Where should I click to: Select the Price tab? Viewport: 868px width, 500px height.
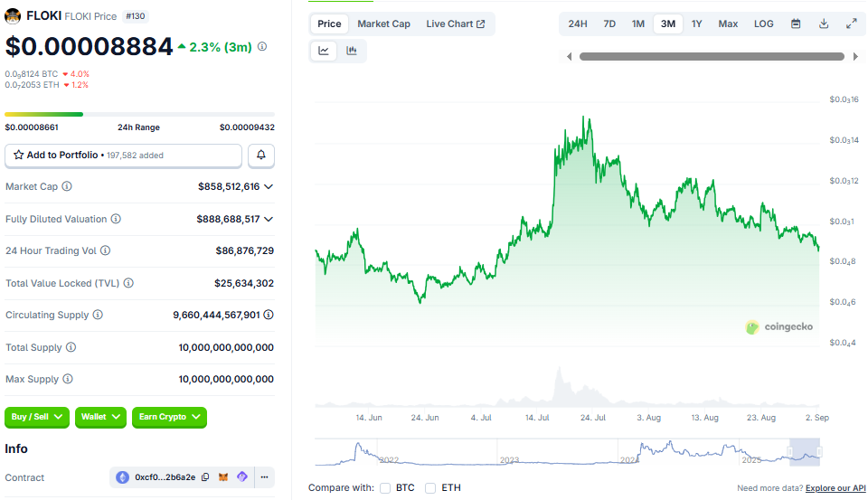coord(329,24)
